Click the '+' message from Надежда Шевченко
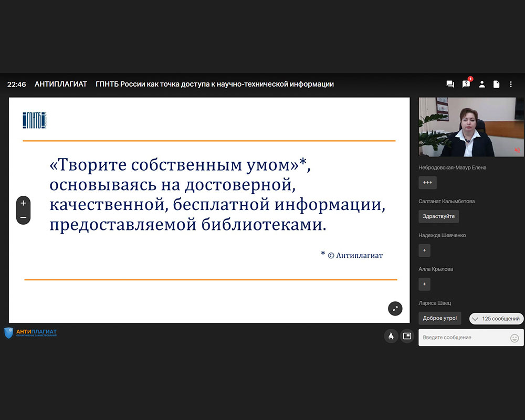525x420 pixels. (425, 250)
